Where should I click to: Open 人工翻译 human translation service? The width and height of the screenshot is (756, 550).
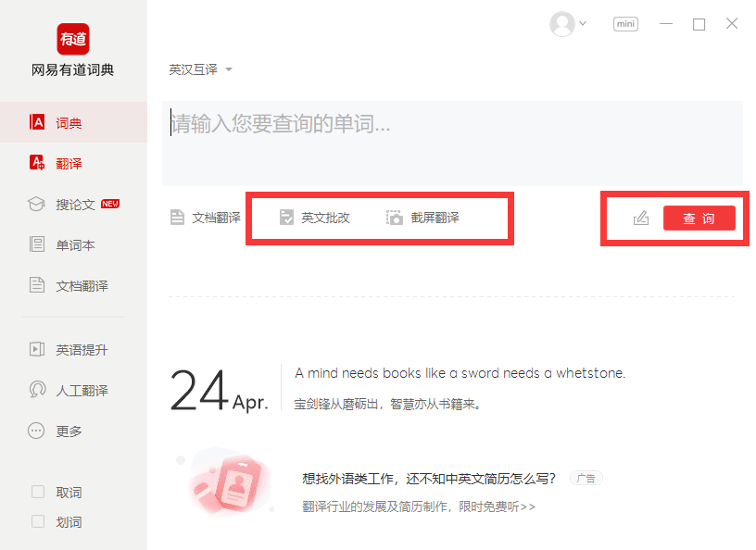81,390
